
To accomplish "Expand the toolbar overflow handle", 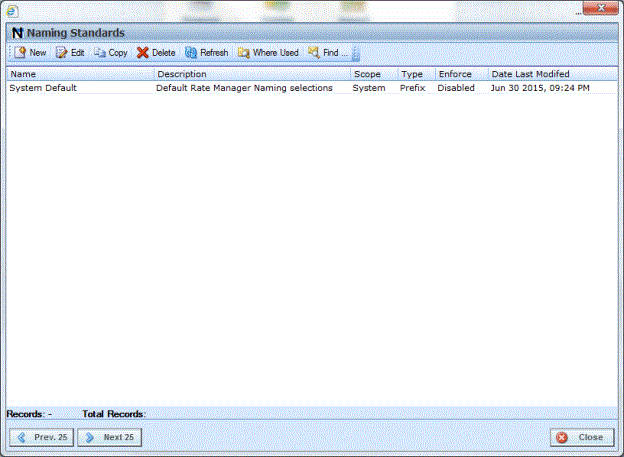I will click(x=356, y=53).
